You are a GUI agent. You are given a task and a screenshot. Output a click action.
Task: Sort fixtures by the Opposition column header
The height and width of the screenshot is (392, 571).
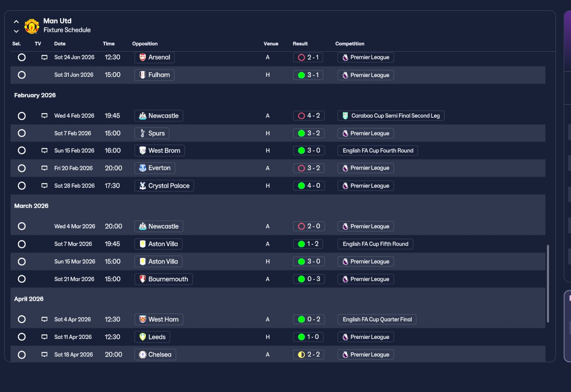point(145,44)
